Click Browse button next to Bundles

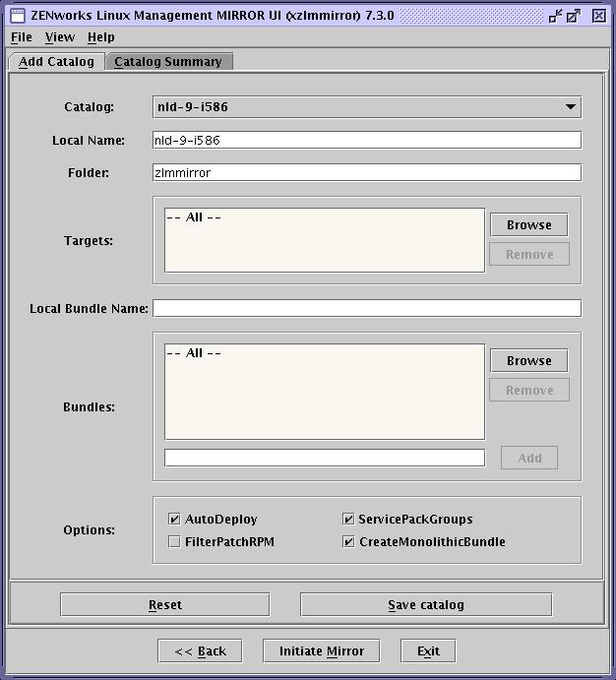coord(528,360)
